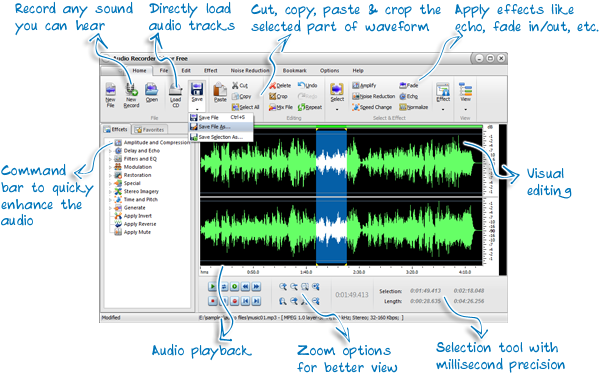
Task: Click the blue Play button
Action: (212, 286)
